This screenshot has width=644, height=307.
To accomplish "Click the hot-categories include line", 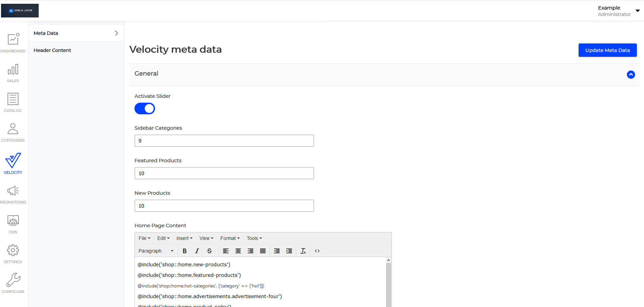I will pos(201,286).
